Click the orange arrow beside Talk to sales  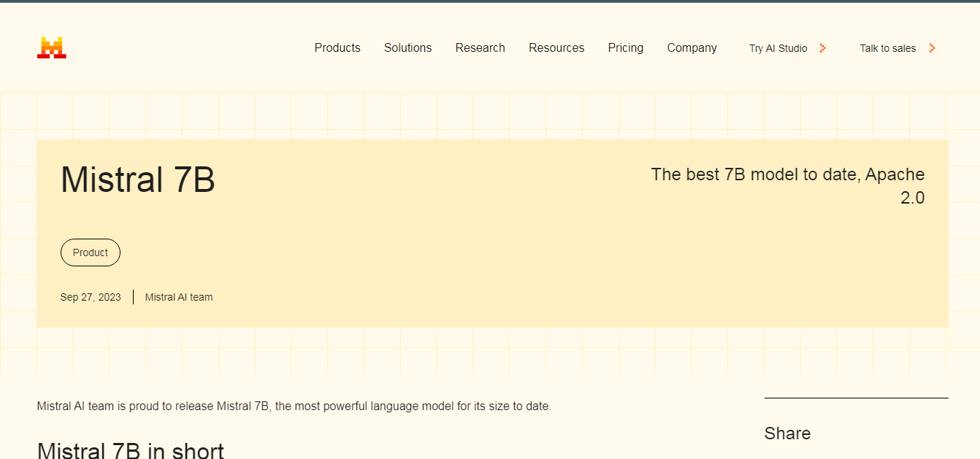(x=933, y=48)
